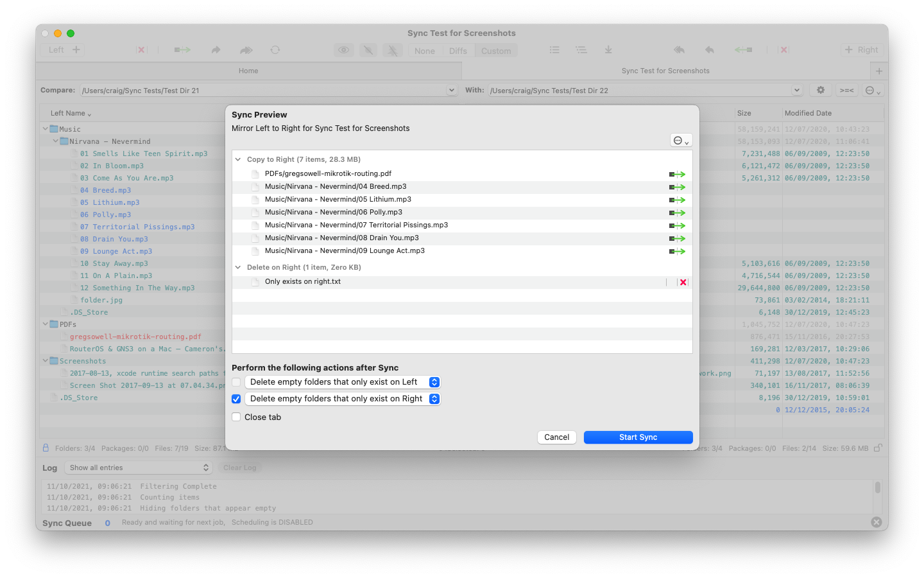Image resolution: width=924 pixels, height=578 pixels.
Task: Click the refresh icon in the toolbar
Action: (x=275, y=50)
